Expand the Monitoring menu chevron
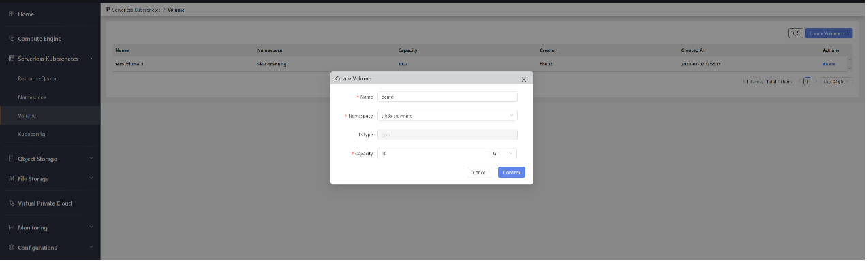868x262 pixels. pos(91,227)
